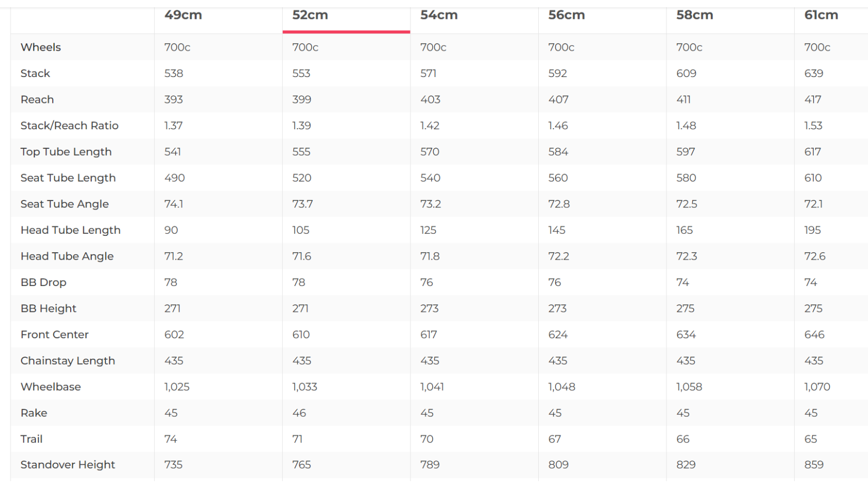Select the 49cm Trail value 74
868x488 pixels.
pos(170,439)
